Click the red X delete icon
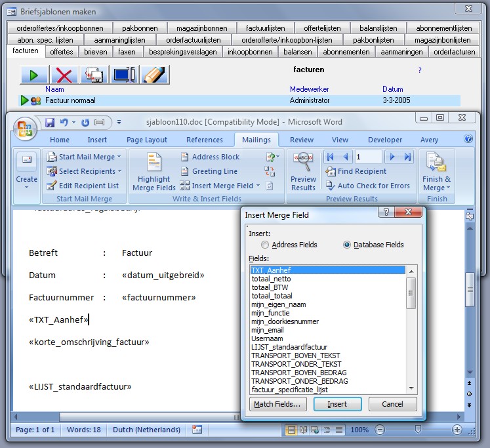490x448 pixels. [64, 75]
